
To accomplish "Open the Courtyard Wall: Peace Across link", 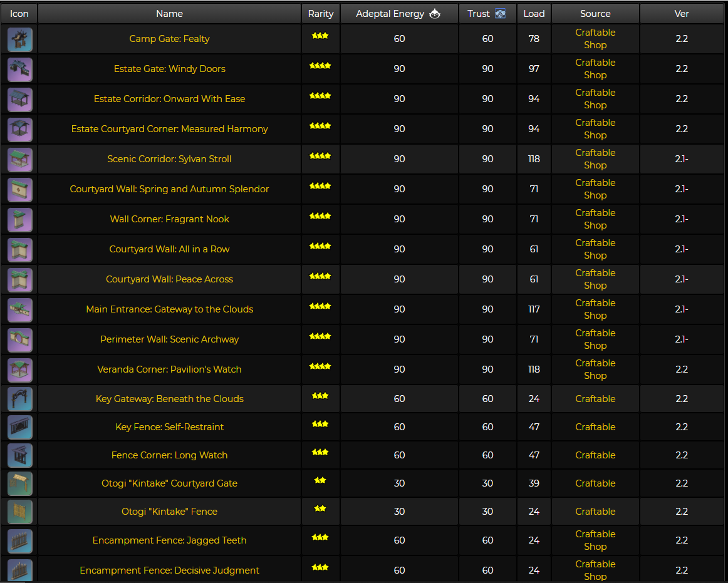I will (x=169, y=279).
